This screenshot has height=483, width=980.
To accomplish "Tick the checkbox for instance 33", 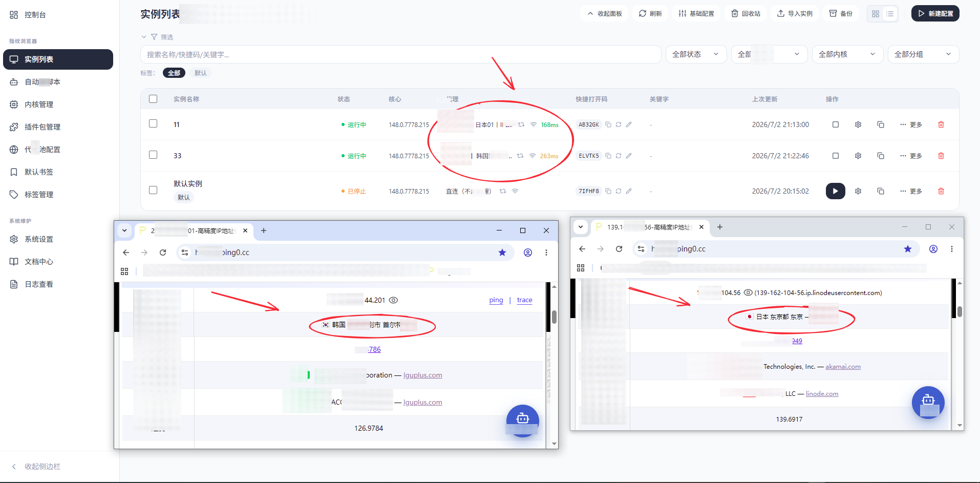I will [153, 155].
